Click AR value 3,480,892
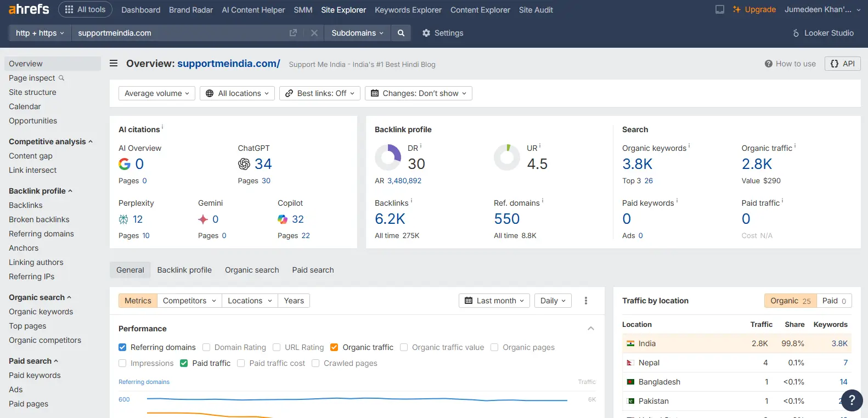The width and height of the screenshot is (868, 418). (404, 180)
